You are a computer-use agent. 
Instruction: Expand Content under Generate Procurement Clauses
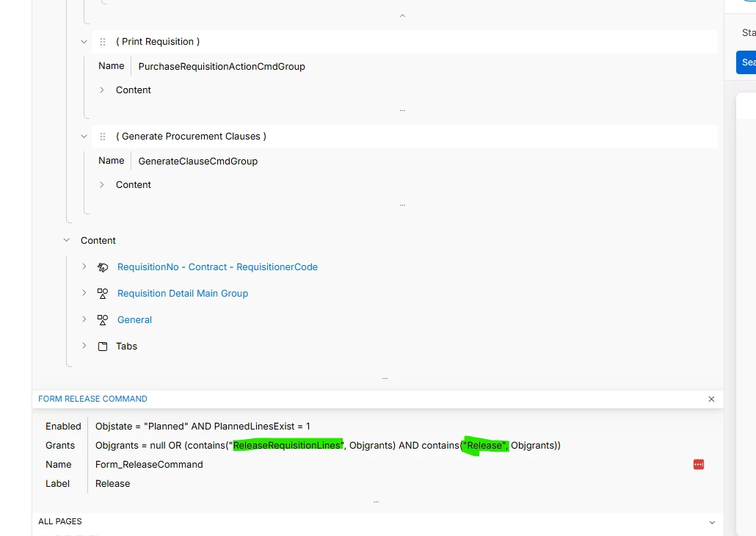click(102, 184)
